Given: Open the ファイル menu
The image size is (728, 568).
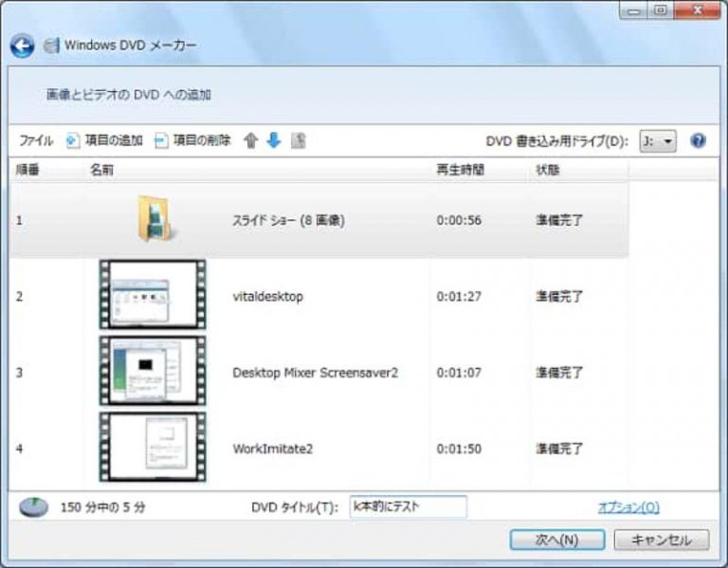Looking at the screenshot, I should click(x=36, y=140).
